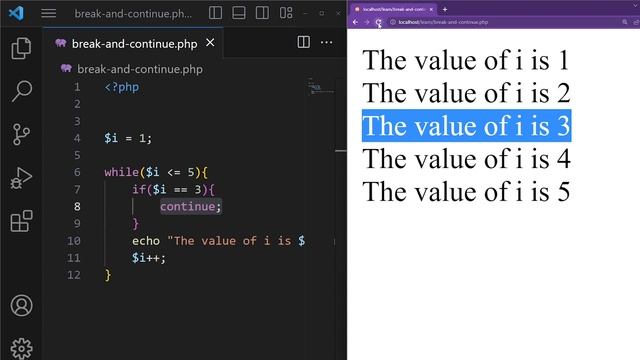This screenshot has width=640, height=360.
Task: Click the editor minimap preview
Action: click(320, 87)
